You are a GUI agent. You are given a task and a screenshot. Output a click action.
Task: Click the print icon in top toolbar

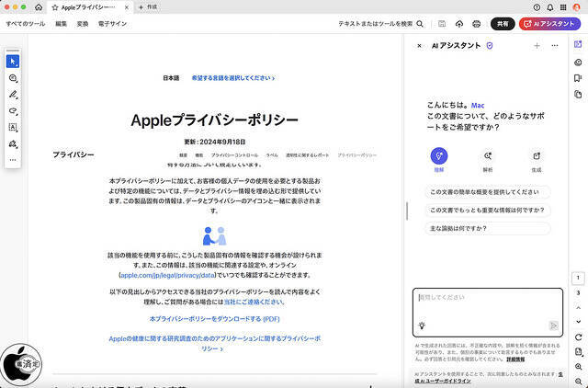[477, 24]
